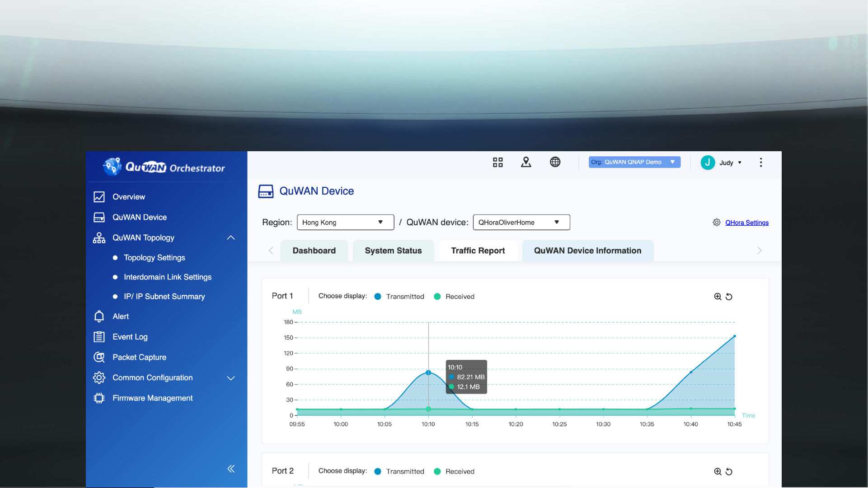Click the 10:45 peak data point
This screenshot has width=868, height=488.
tap(735, 336)
